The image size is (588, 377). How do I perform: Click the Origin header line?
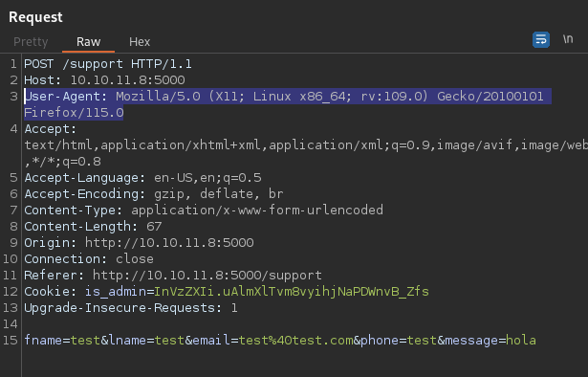point(140,243)
